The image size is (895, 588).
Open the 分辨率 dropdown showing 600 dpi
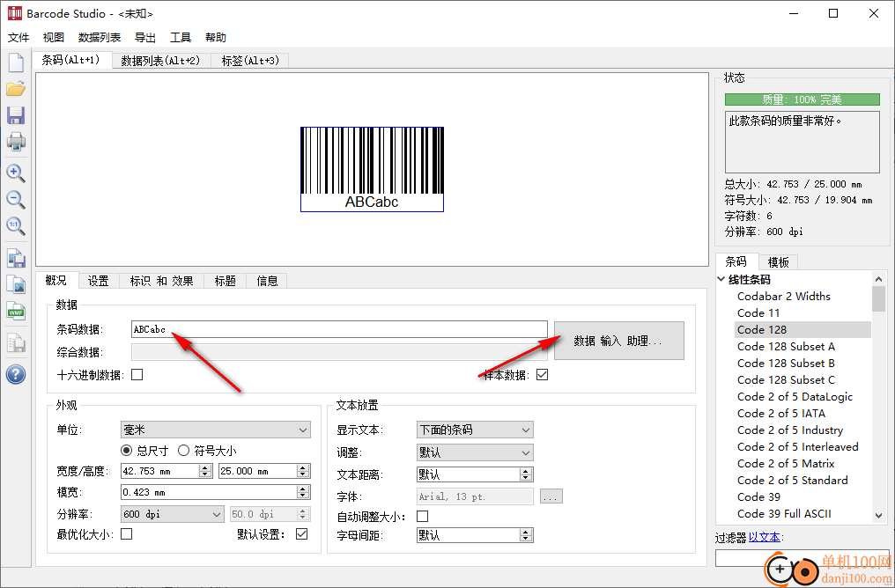point(173,514)
